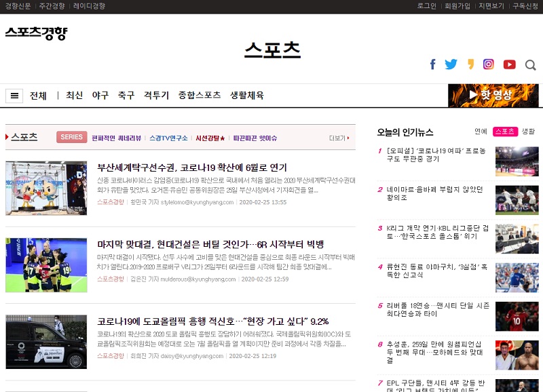Open the Instagram icon
Screen dimensions: 543x392
coord(489,64)
